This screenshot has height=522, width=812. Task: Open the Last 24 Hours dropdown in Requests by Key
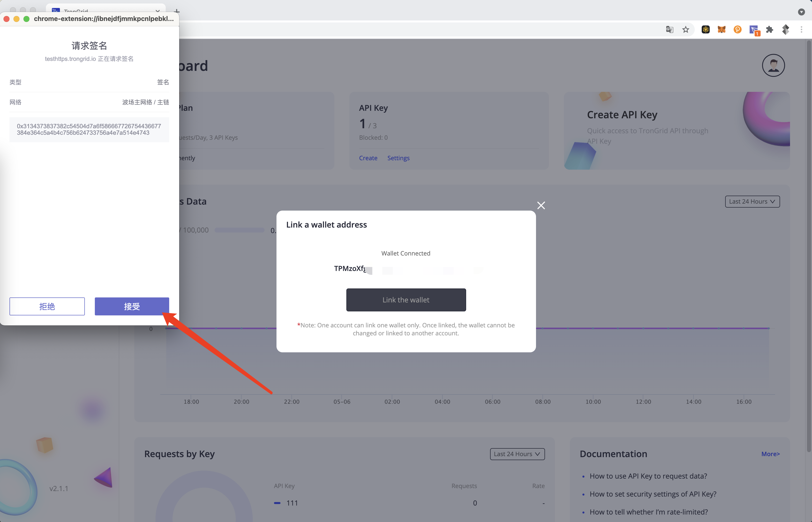tap(517, 454)
